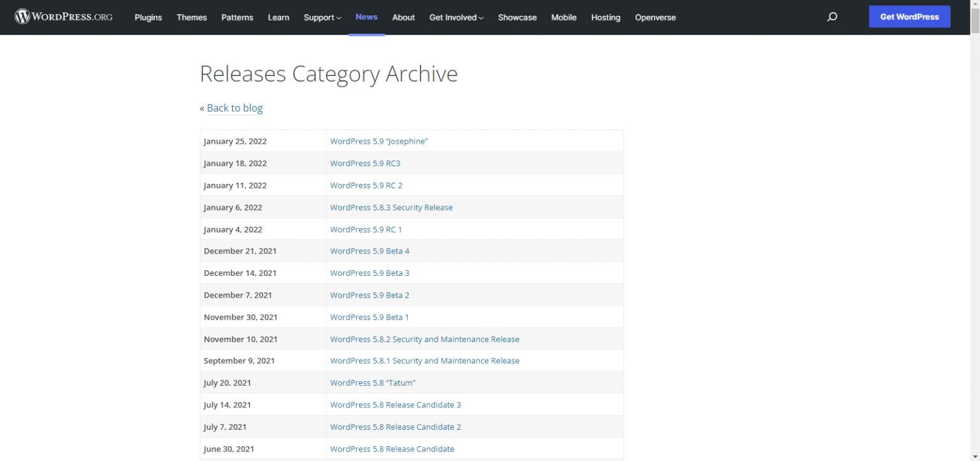980x461 pixels.
Task: Follow the Back to blog link
Action: click(234, 108)
